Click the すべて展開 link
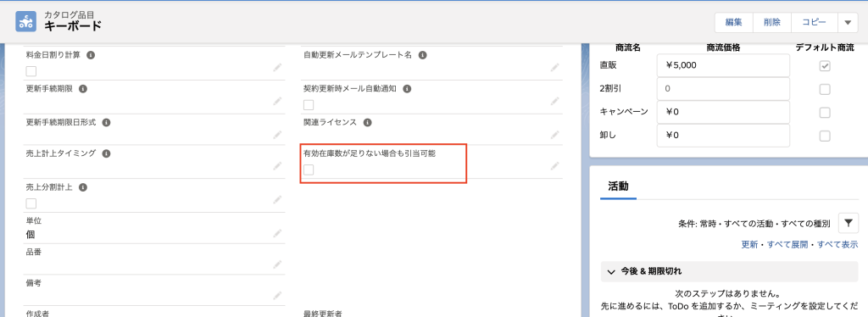This screenshot has height=317, width=868. coord(787,244)
